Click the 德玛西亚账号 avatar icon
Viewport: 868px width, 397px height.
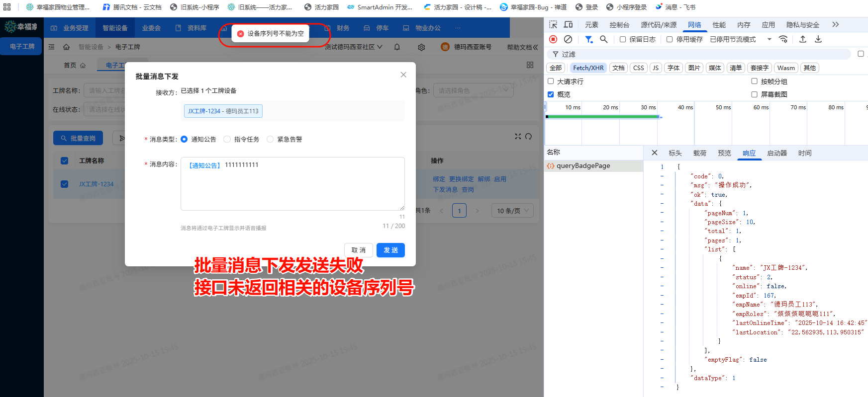pyautogui.click(x=445, y=47)
